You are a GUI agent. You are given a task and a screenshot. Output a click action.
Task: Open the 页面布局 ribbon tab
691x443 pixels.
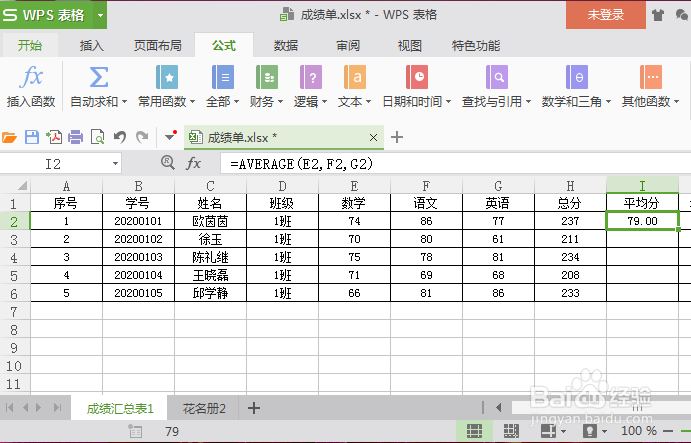click(158, 45)
